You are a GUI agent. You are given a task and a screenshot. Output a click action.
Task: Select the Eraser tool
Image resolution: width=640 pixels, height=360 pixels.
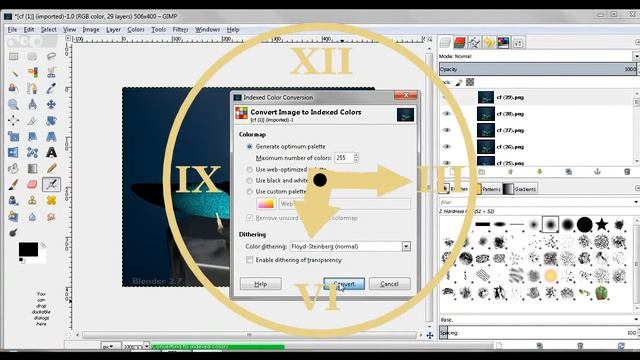[32, 184]
